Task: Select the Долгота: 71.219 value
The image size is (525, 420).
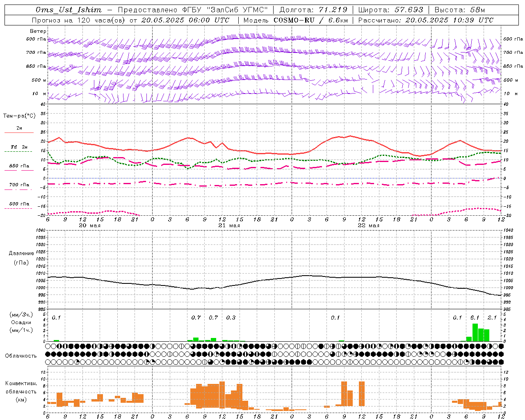Action: point(313,10)
